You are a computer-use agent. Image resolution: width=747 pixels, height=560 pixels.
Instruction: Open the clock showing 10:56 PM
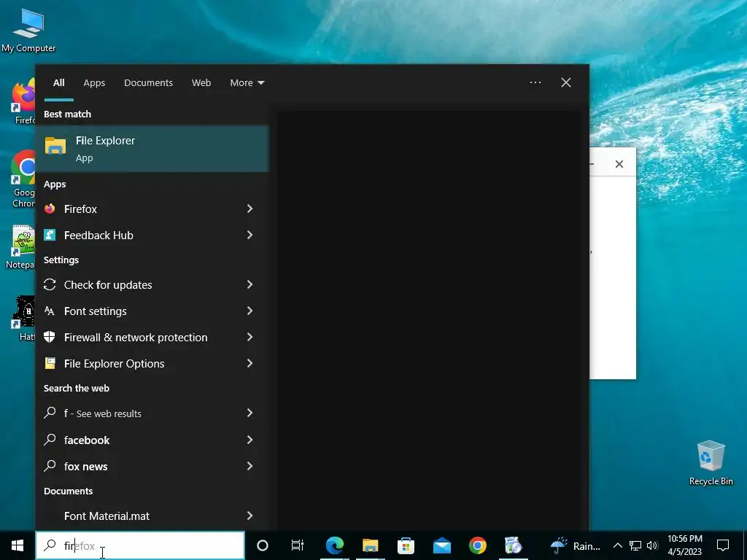pyautogui.click(x=684, y=545)
